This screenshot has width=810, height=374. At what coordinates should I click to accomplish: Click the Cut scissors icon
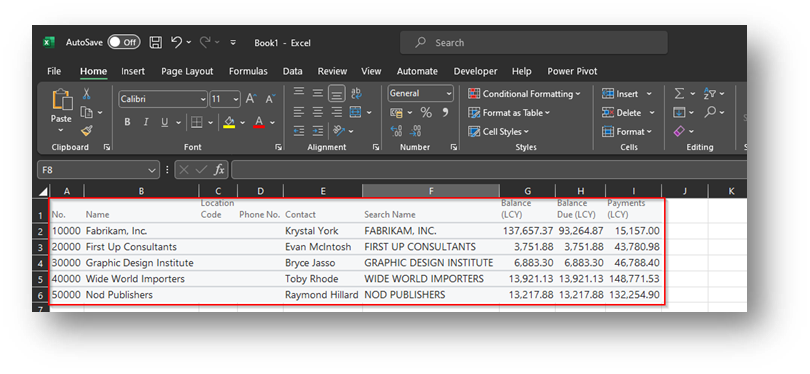tap(86, 94)
